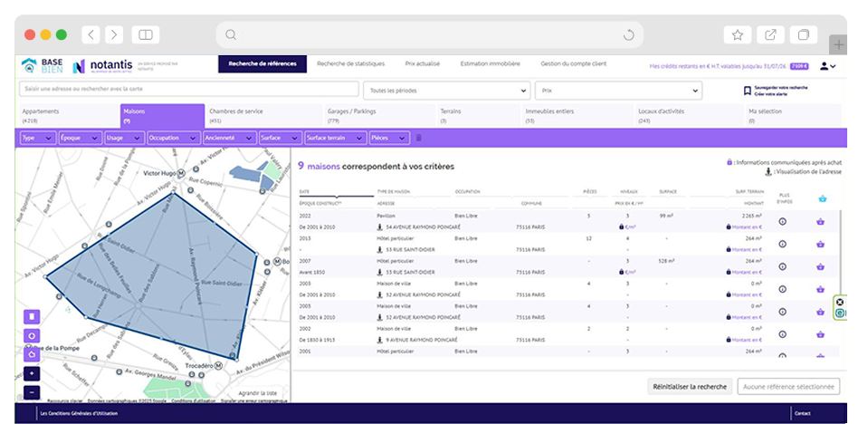Viewport: 868px width, 424px height.
Task: Click the light blue basket header icon
Action: [822, 198]
